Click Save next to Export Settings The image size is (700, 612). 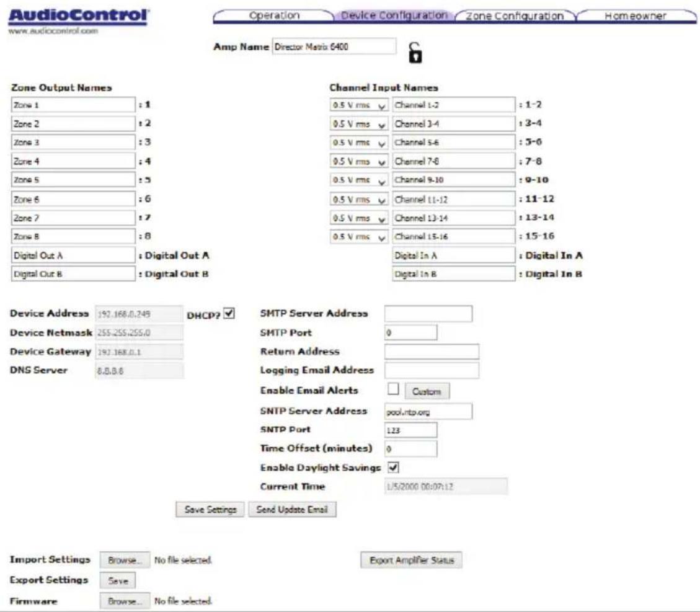(118, 581)
